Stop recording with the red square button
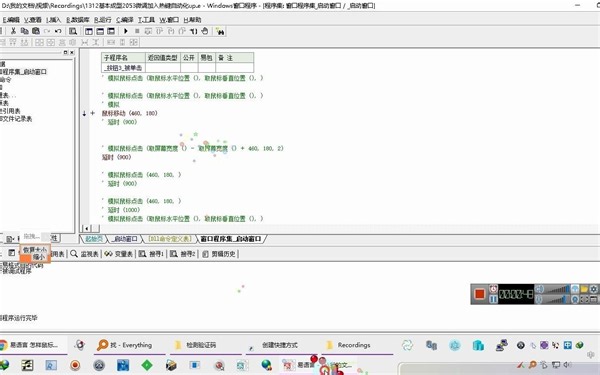The width and height of the screenshot is (600, 375). click(x=479, y=294)
